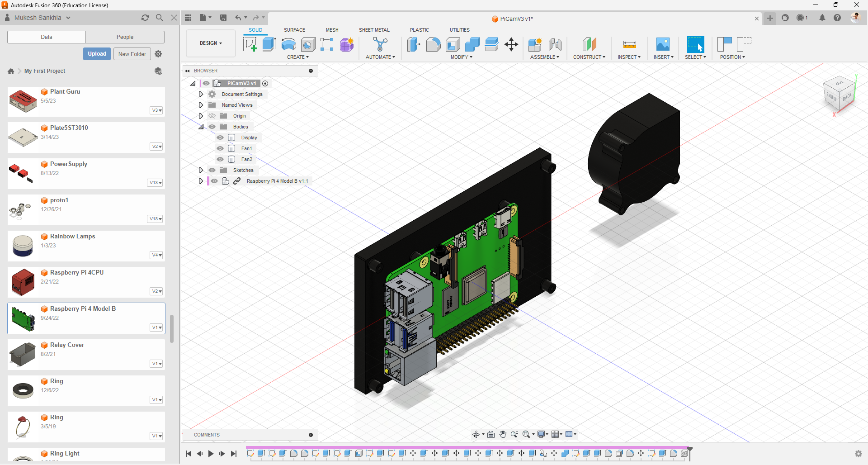Activate the Measure tool under Inspect
Viewport: 868px width, 465px height.
[629, 44]
